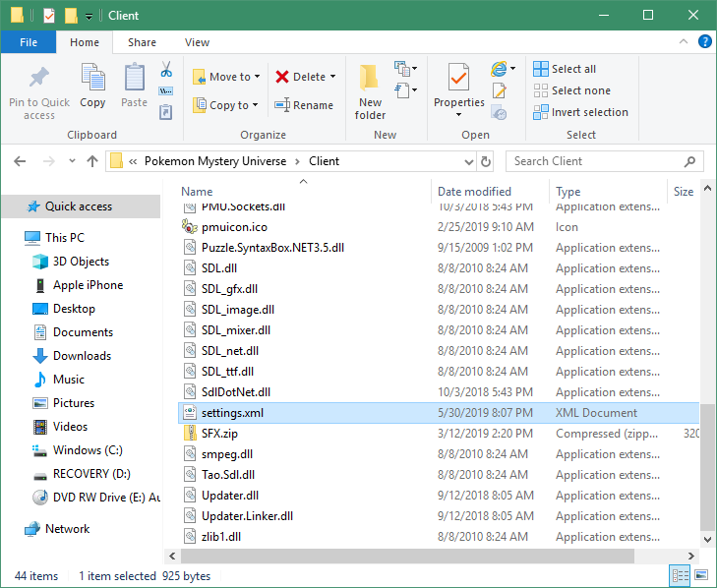Click the title bar New folder quick-access icon
The height and width of the screenshot is (588, 717).
pos(71,16)
